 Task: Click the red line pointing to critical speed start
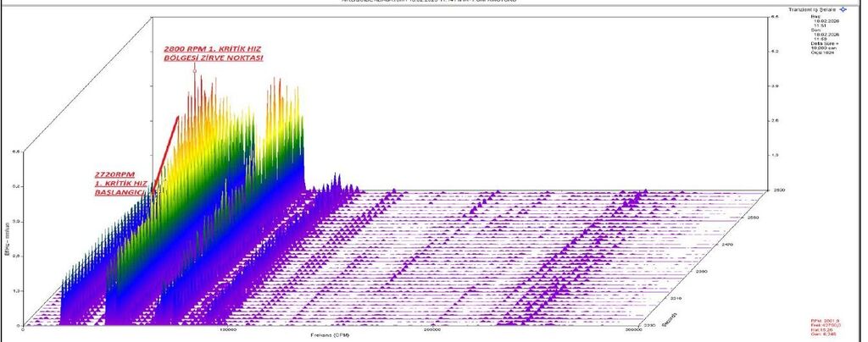tap(165, 154)
